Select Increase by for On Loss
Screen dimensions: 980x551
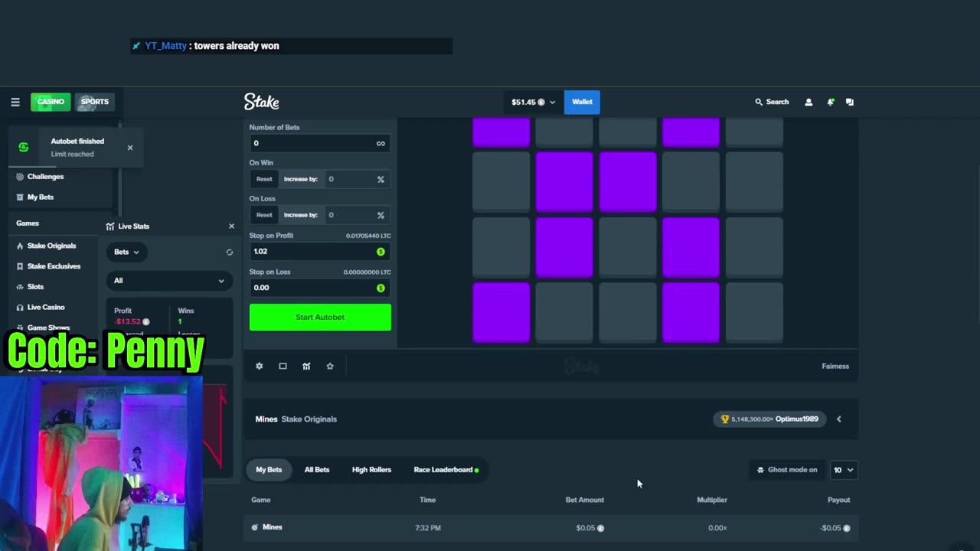coord(301,215)
